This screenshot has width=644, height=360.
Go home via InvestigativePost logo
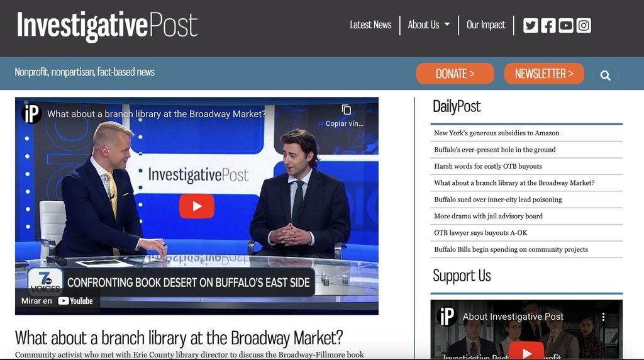pyautogui.click(x=107, y=26)
